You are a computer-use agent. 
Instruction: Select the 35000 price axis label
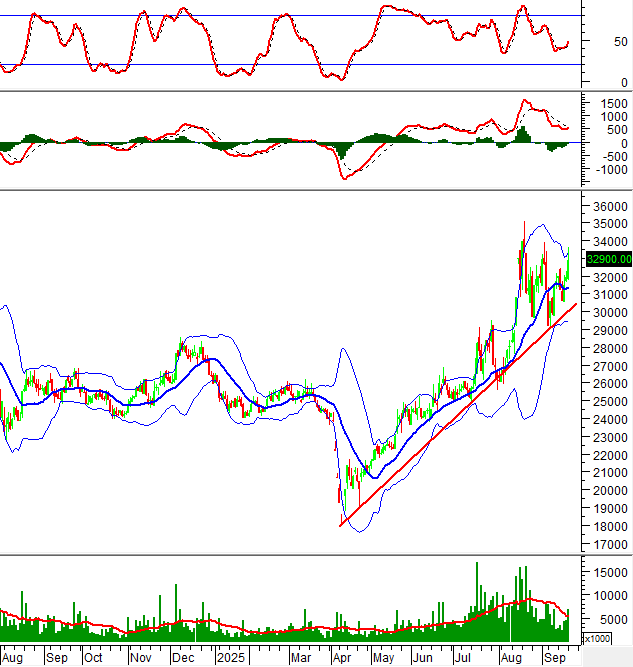click(610, 224)
